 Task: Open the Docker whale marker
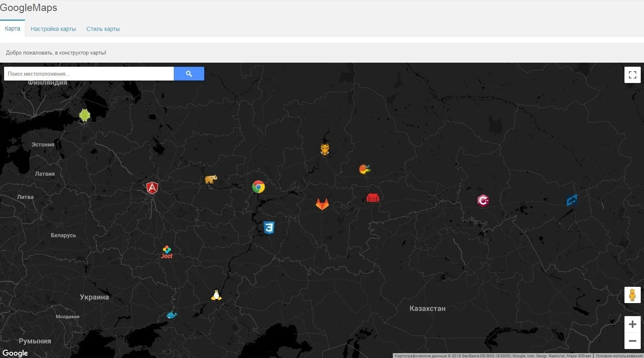point(172,315)
